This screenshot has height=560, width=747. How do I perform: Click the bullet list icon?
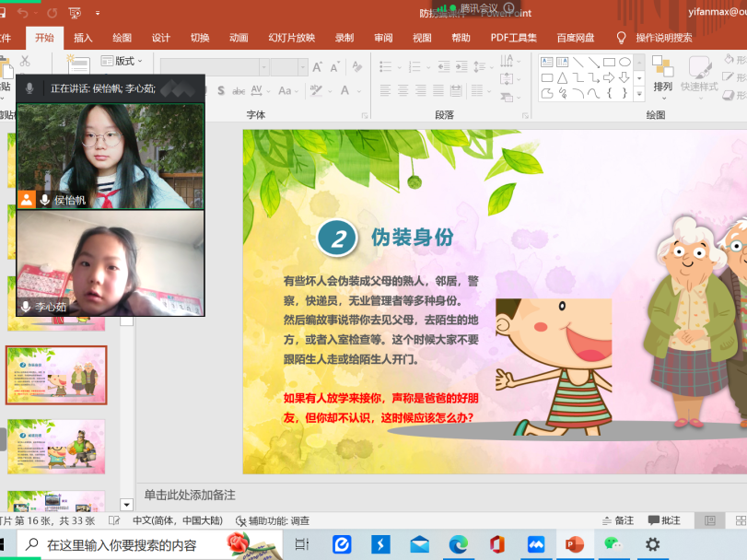pyautogui.click(x=386, y=67)
